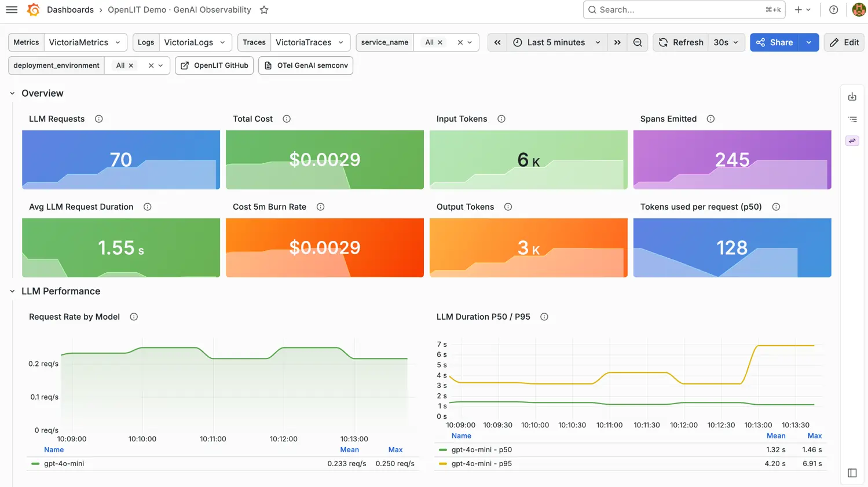Viewport: 868px width, 487px height.
Task: Open the Dashboards breadcrumb link
Action: click(70, 10)
